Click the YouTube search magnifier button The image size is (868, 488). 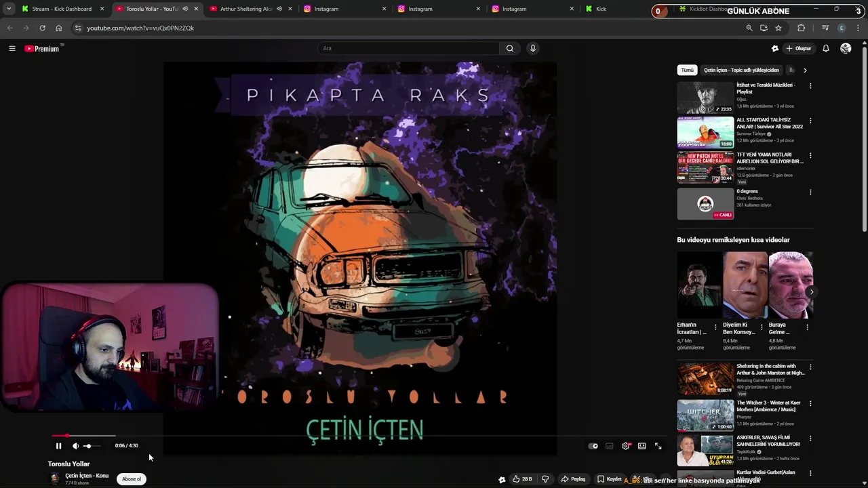point(510,48)
